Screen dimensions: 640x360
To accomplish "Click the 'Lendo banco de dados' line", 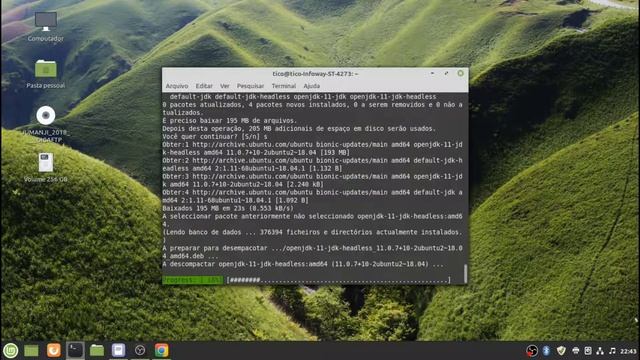I will click(313, 232).
